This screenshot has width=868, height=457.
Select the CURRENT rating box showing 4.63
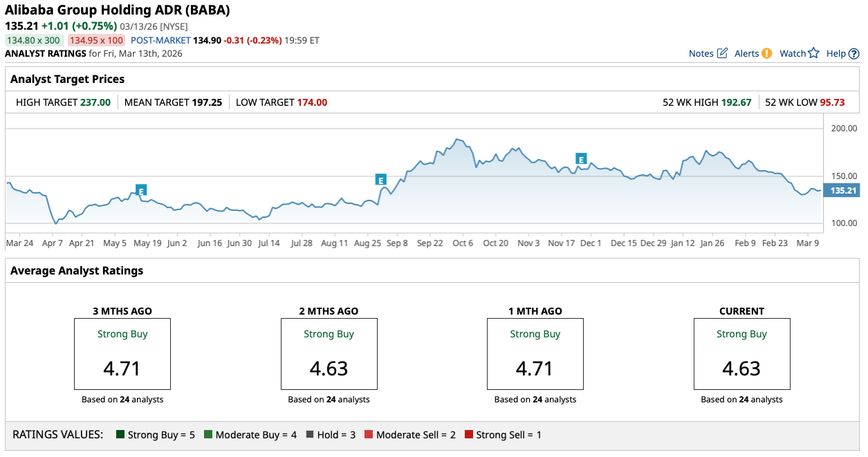point(741,354)
